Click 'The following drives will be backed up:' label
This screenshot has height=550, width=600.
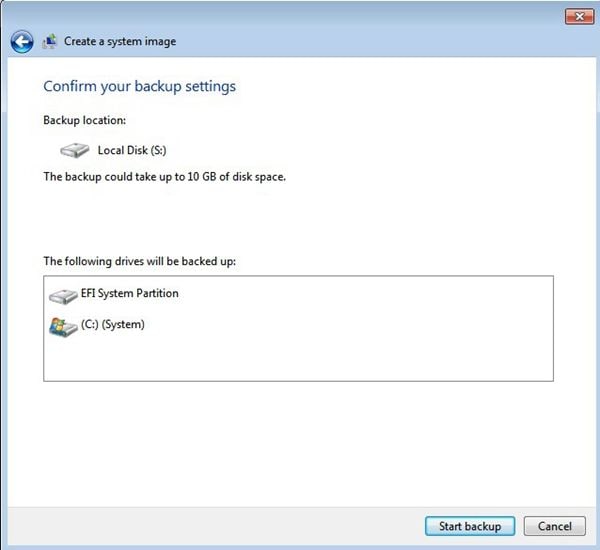pos(140,261)
